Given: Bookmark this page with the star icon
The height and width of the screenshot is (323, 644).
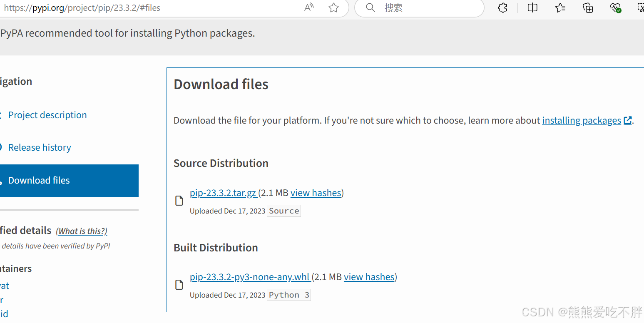Looking at the screenshot, I should (x=333, y=7).
